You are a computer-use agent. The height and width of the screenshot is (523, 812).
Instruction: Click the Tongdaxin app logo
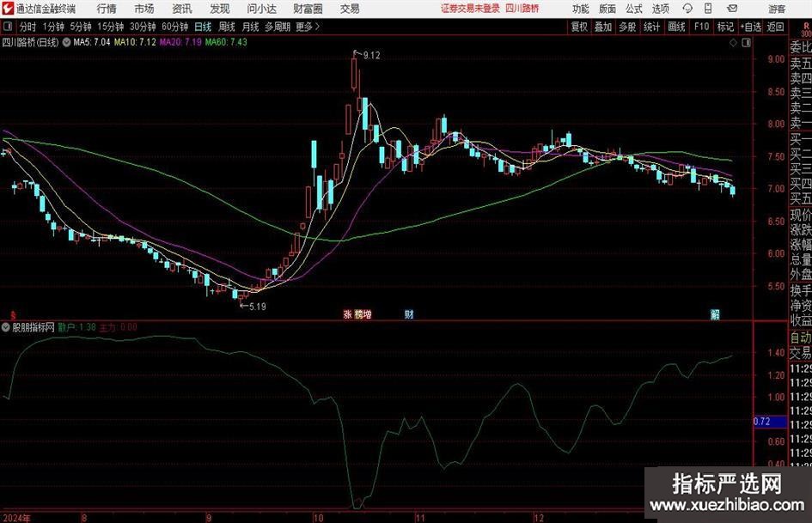pyautogui.click(x=8, y=9)
